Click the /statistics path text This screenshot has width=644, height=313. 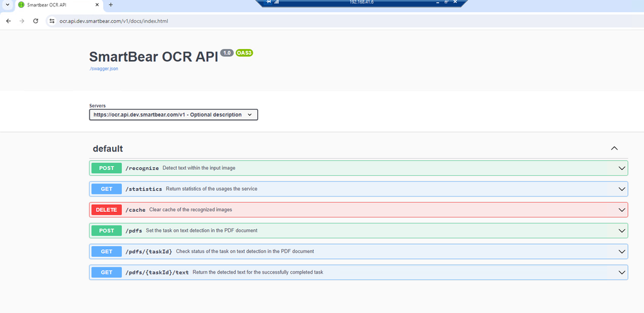(144, 189)
